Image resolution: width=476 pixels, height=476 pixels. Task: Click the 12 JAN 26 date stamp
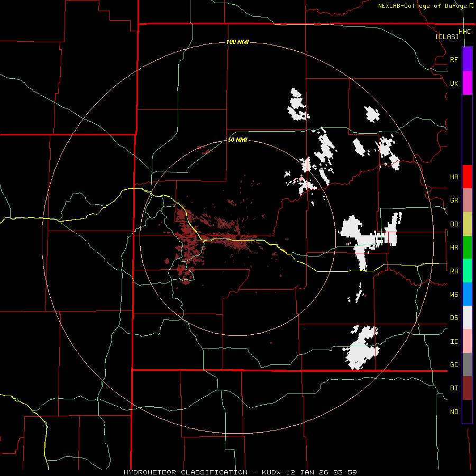click(x=307, y=472)
